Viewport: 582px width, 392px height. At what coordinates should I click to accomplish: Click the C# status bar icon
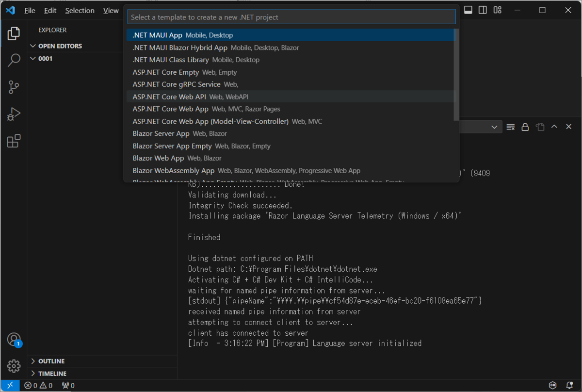(x=552, y=386)
